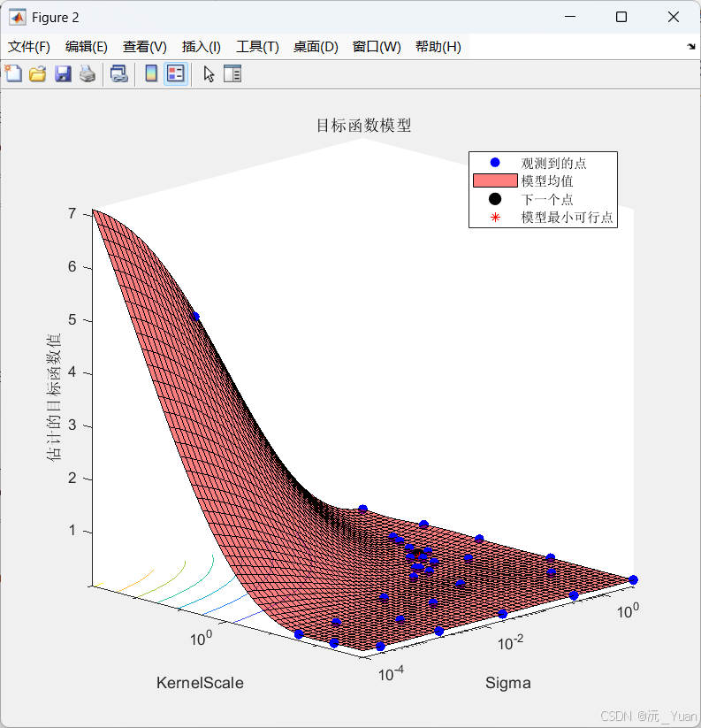Click the Sigma axis label

508,683
